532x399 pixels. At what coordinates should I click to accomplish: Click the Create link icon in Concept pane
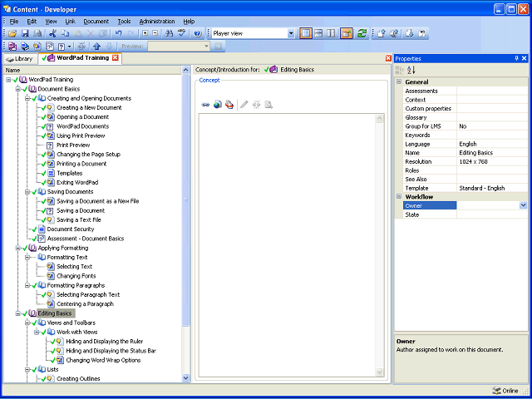(205, 105)
